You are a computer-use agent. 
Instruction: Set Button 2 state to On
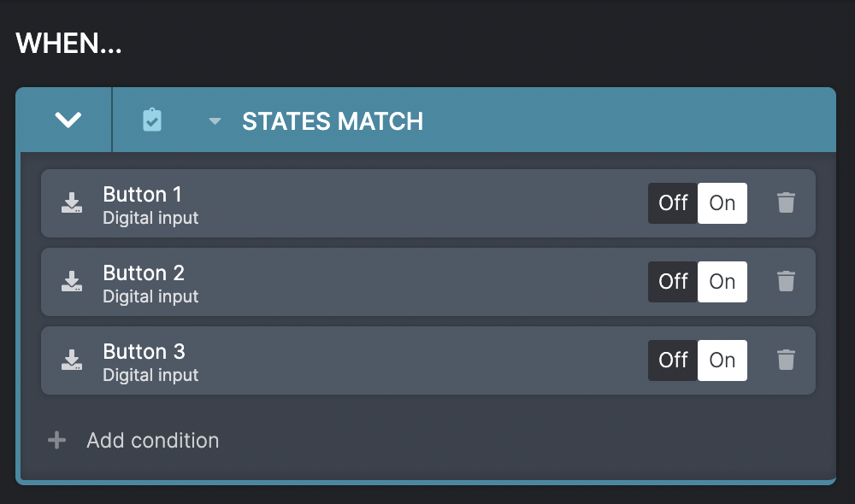click(x=722, y=282)
